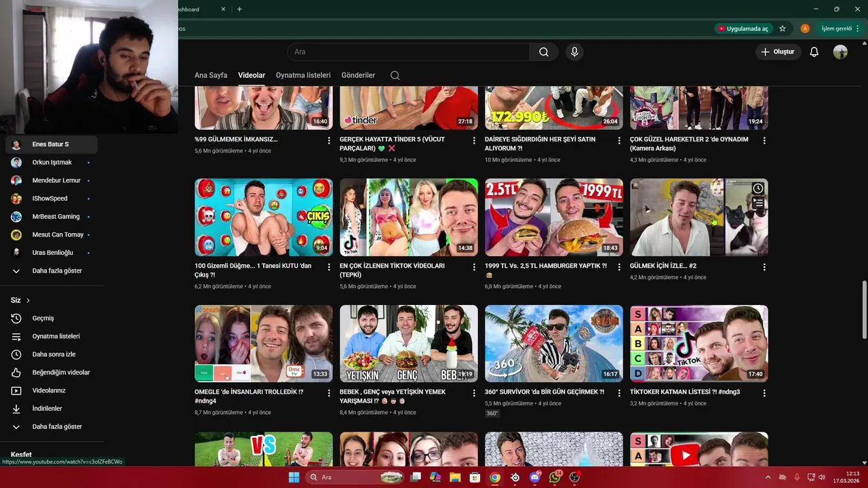Viewport: 868px width, 488px height.
Task: Open Mendebur Lemur subscription channel
Action: click(52, 180)
